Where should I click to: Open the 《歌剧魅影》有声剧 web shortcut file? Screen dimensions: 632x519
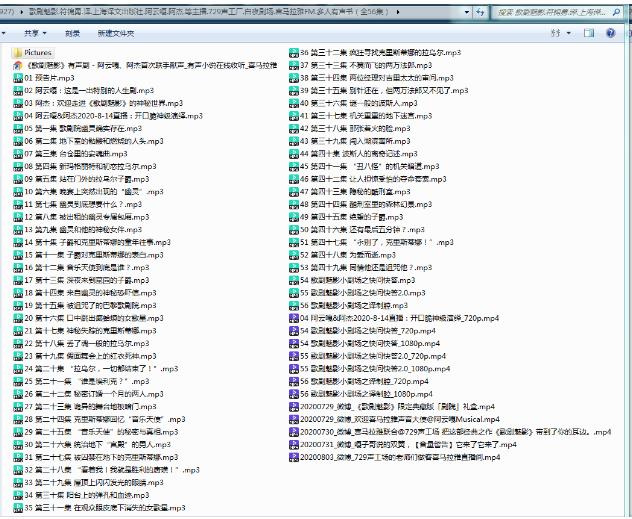click(x=150, y=64)
